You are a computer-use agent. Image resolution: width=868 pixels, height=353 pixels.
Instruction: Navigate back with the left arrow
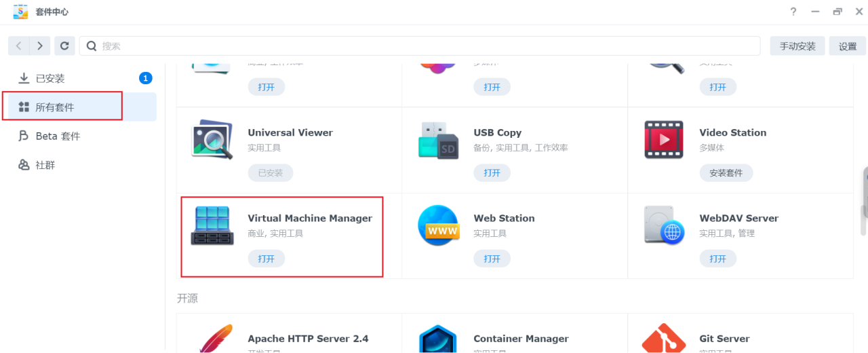pyautogui.click(x=18, y=46)
